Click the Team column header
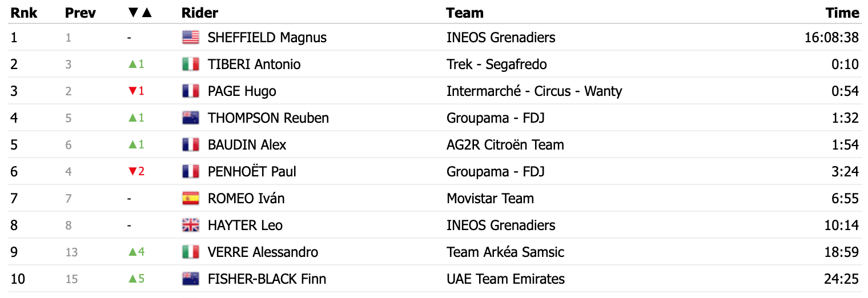868x298 pixels. click(465, 13)
